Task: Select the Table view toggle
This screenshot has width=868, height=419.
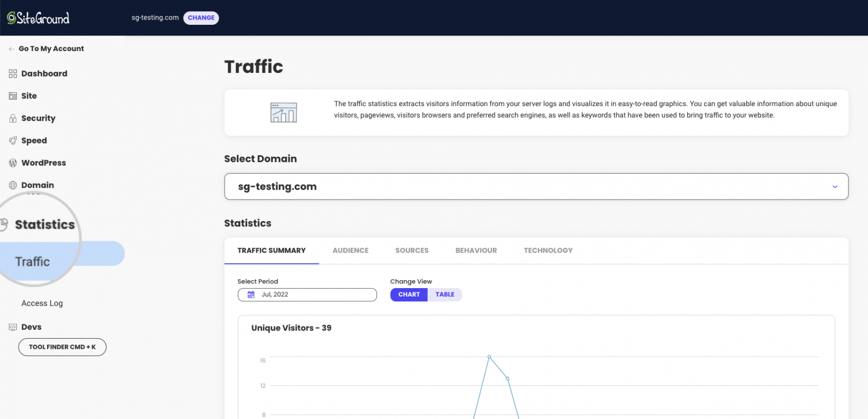Action: tap(445, 295)
